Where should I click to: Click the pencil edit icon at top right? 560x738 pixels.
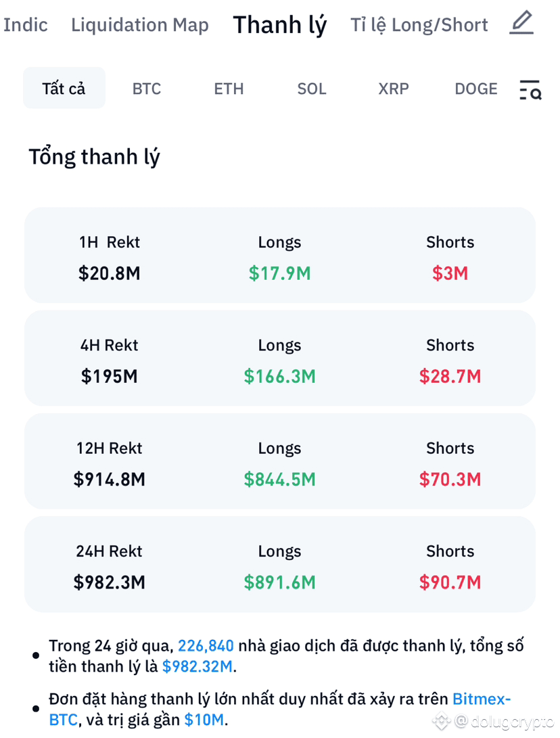pyautogui.click(x=521, y=22)
